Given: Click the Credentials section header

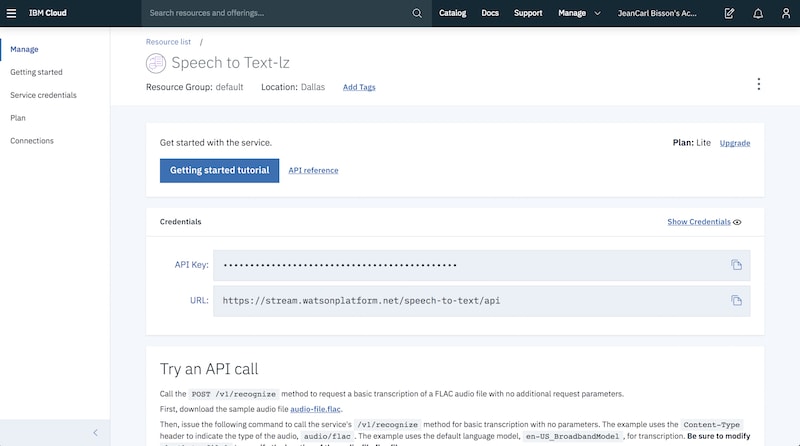Looking at the screenshot, I should click(181, 222).
